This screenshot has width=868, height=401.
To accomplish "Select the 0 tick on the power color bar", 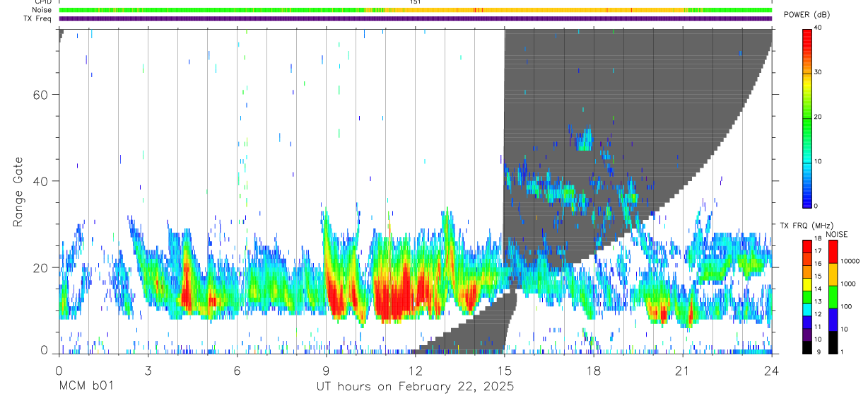I will click(817, 206).
